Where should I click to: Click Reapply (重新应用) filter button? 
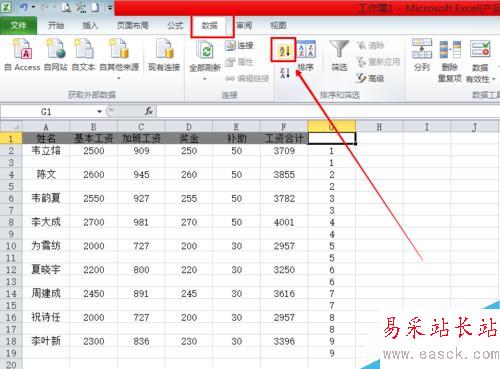(x=378, y=62)
